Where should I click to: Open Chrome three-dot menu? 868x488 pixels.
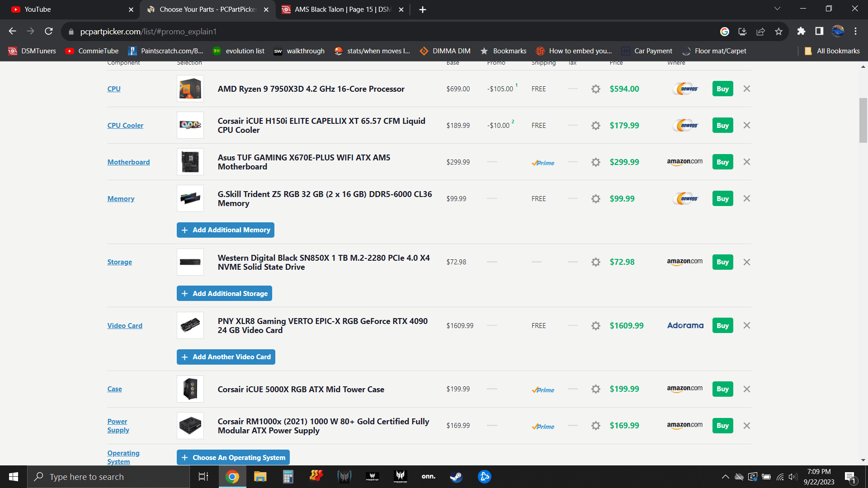855,31
